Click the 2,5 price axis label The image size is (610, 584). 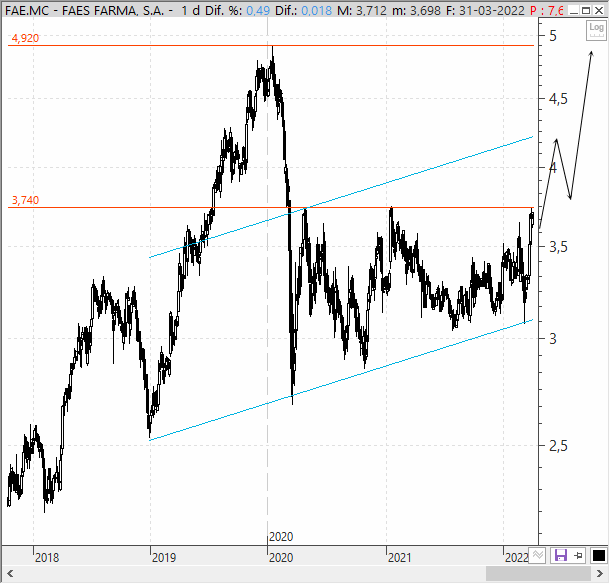tap(558, 446)
